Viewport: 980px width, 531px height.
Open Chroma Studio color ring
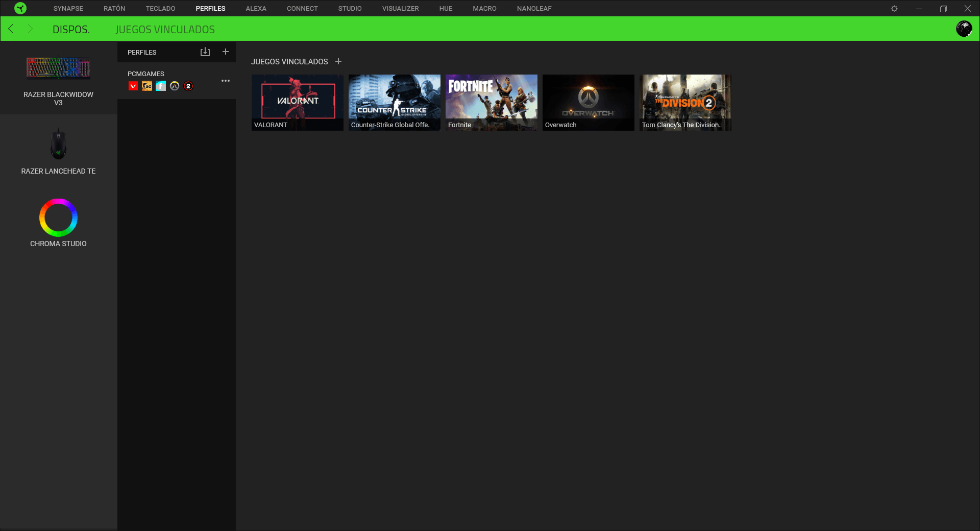(x=58, y=218)
